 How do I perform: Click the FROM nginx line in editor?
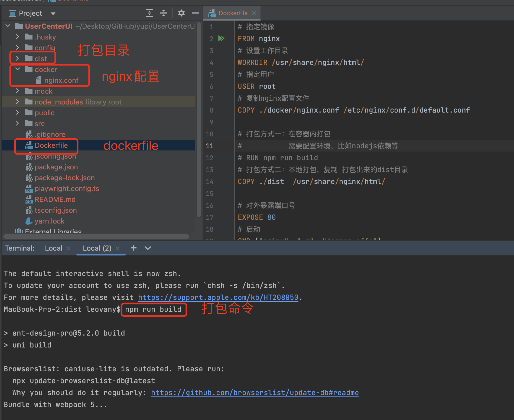(x=259, y=39)
